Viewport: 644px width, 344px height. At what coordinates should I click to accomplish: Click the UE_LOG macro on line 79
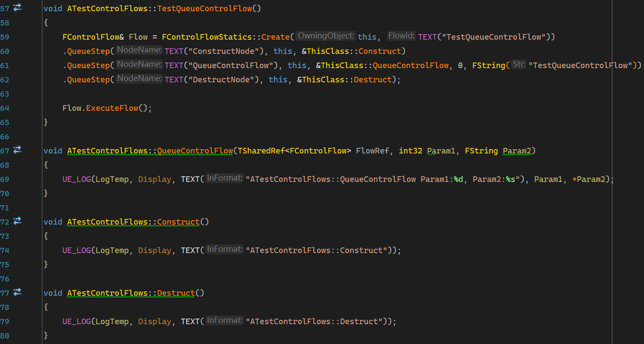pyautogui.click(x=76, y=321)
